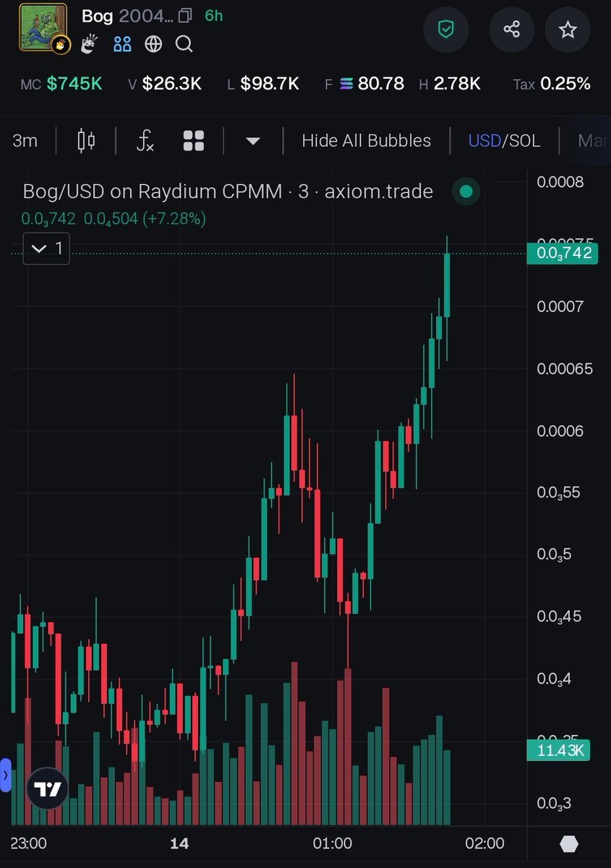Screen dimensions: 611x868
Task: Click the 02:00 time axis label
Action: 484,843
